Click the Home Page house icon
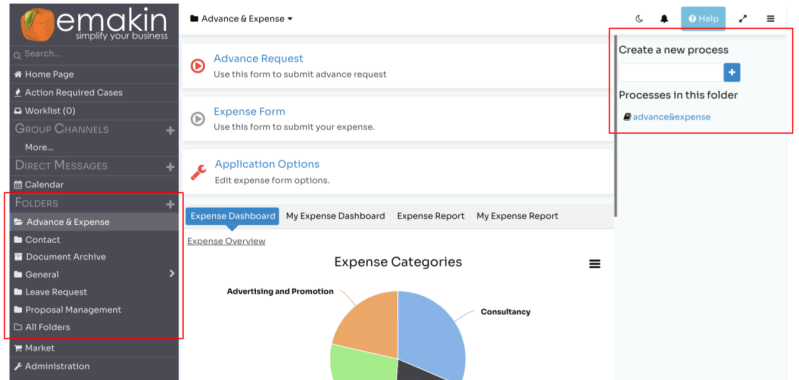This screenshot has height=380, width=799. tap(18, 74)
